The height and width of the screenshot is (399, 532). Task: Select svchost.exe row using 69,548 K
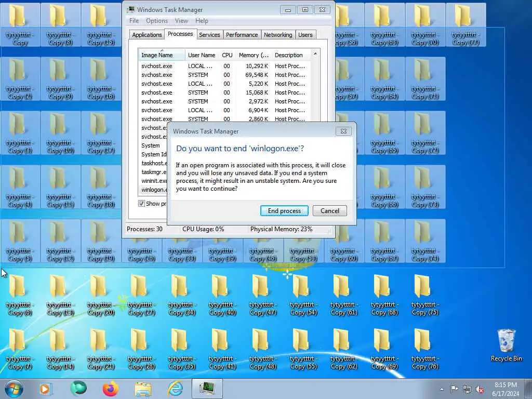point(224,75)
